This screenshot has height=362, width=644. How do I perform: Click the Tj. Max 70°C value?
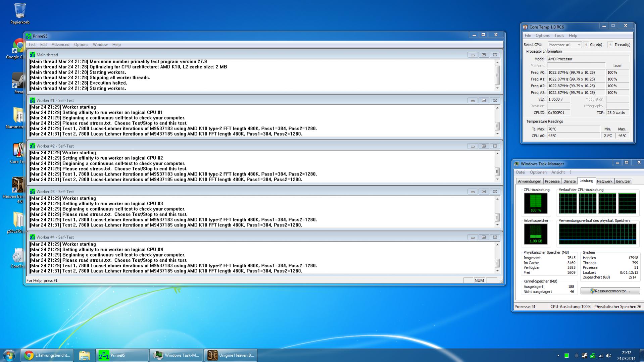coord(574,129)
